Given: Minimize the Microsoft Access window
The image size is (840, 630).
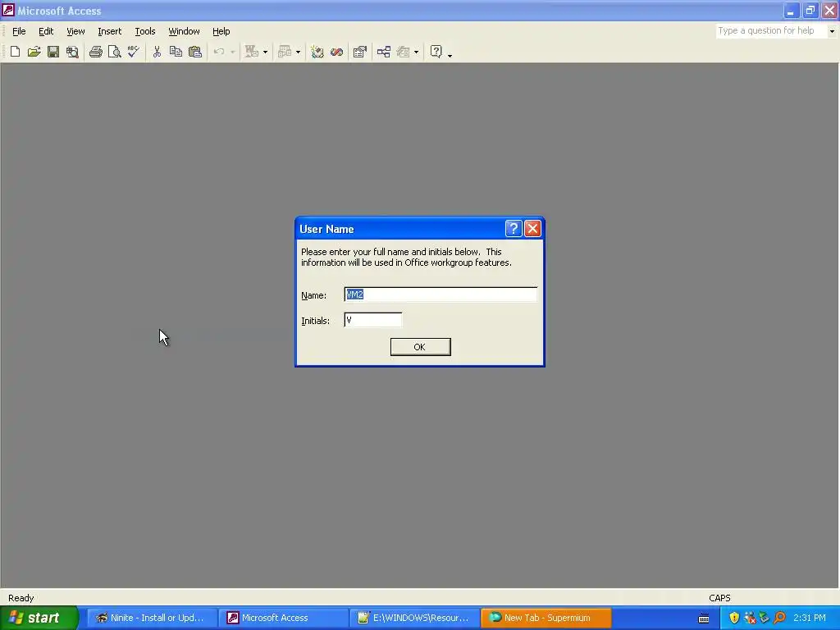Looking at the screenshot, I should (792, 10).
